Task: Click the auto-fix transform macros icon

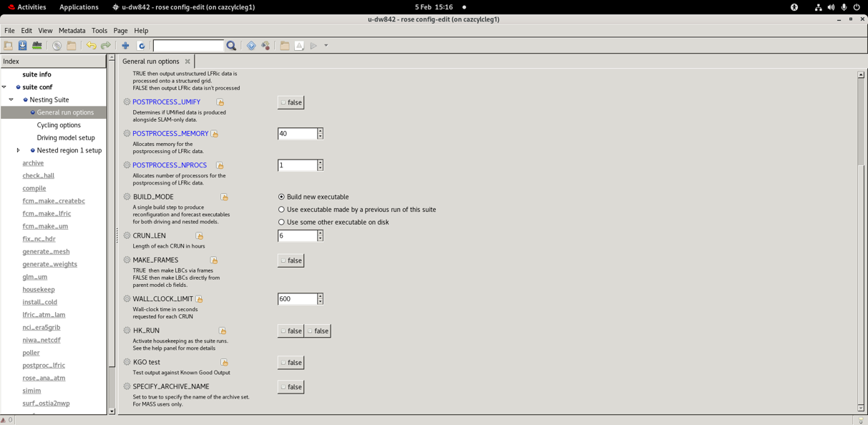Action: tap(265, 46)
